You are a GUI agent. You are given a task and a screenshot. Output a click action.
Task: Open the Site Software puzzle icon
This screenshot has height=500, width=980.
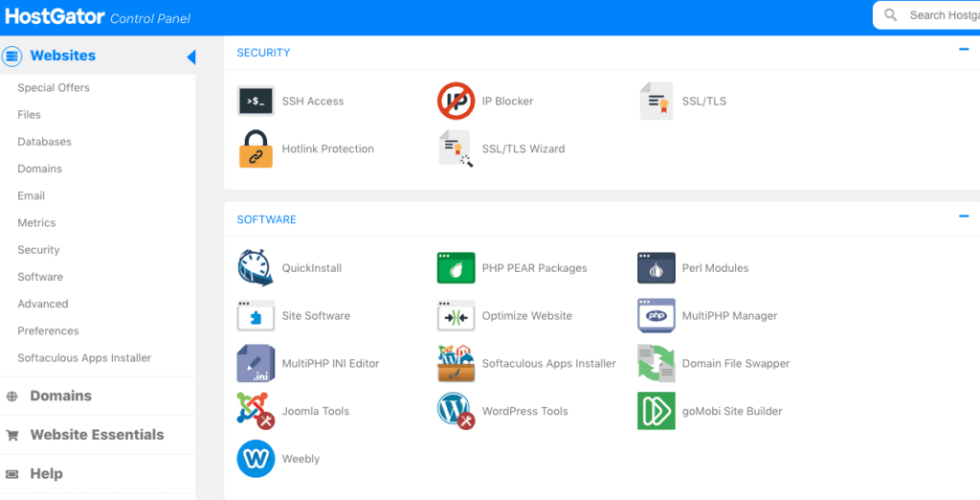click(x=256, y=315)
